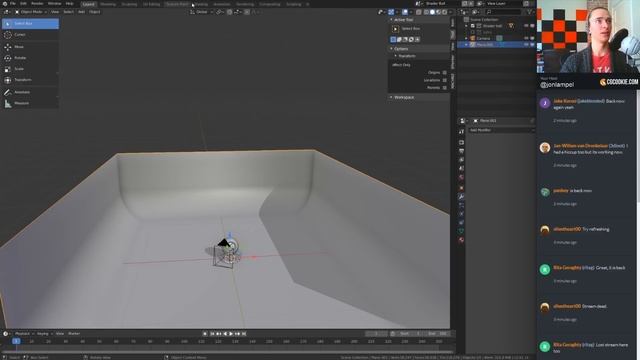This screenshot has height=360, width=640.
Task: Open the Edit menu
Action: [23, 4]
